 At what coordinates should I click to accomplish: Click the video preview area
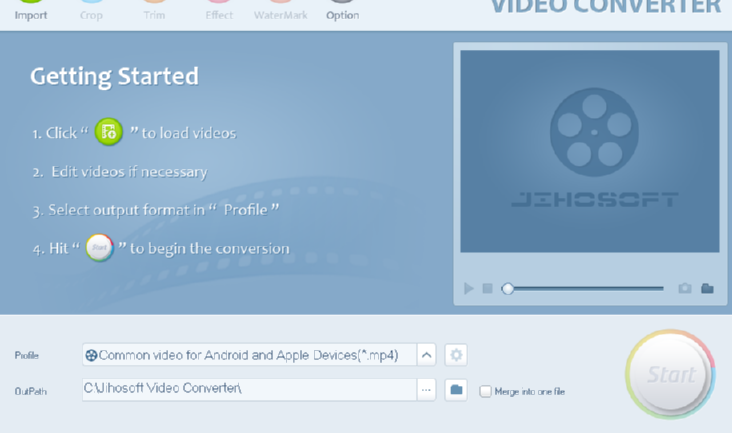click(x=590, y=151)
